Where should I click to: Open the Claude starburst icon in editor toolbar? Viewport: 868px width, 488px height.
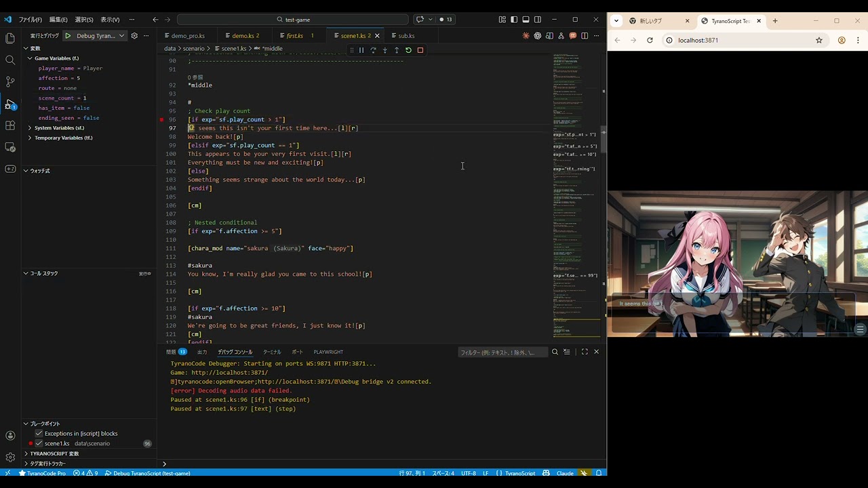[526, 35]
